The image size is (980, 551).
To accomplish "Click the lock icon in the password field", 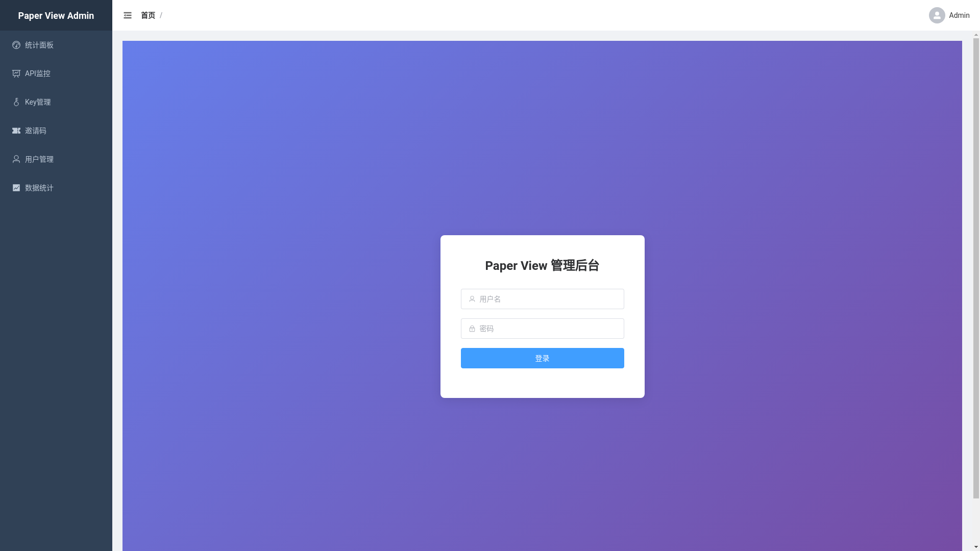I will coord(472,329).
